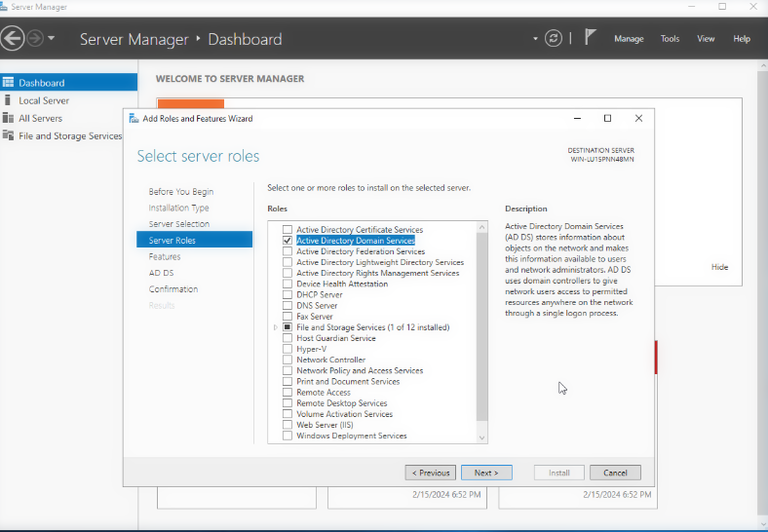Click the back navigation arrow icon

[12, 39]
